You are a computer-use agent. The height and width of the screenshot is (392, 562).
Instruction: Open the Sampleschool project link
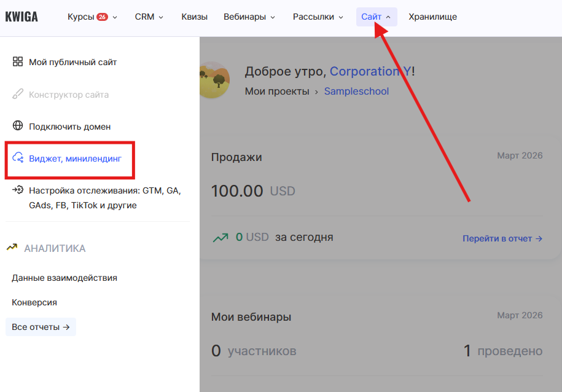coord(356,91)
